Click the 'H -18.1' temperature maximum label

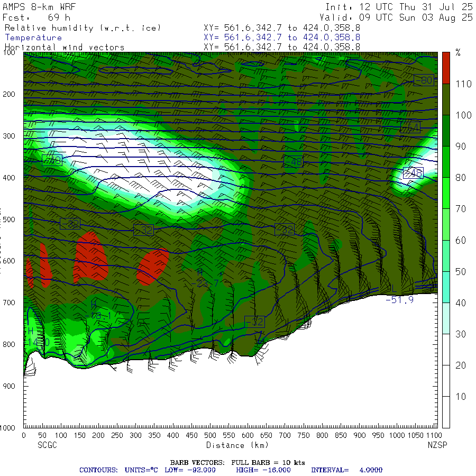(98, 310)
